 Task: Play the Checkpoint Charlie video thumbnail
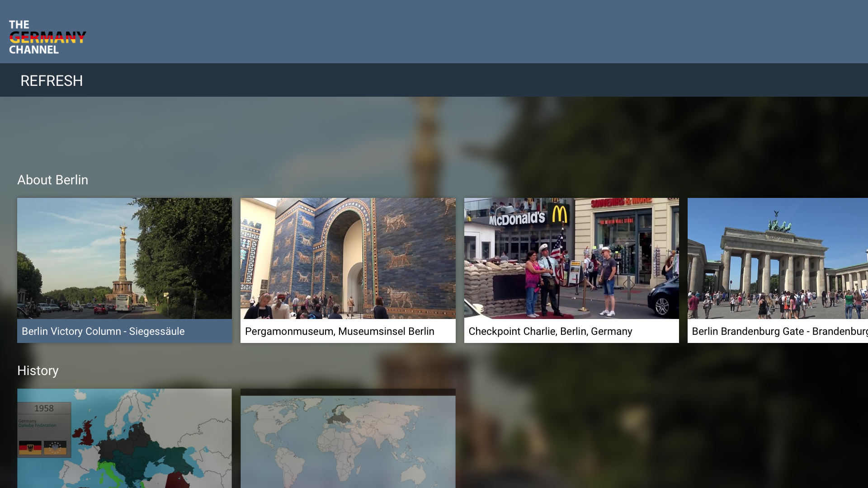571,258
